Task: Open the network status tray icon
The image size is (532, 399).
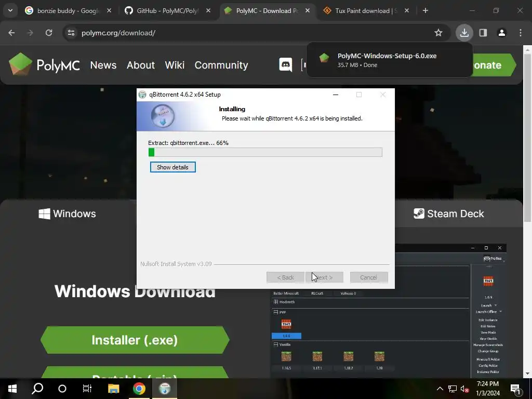Action: point(453,389)
